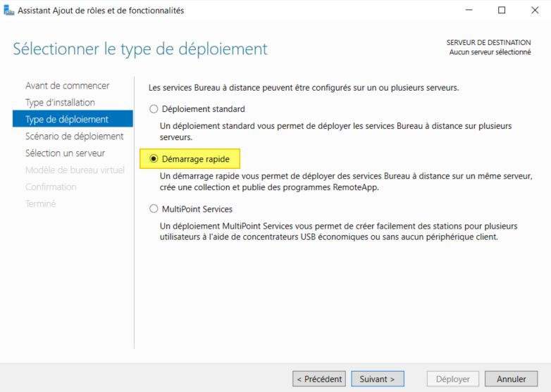Screen dimensions: 551x392
Task: Click Suivant to continue
Action: tap(377, 379)
